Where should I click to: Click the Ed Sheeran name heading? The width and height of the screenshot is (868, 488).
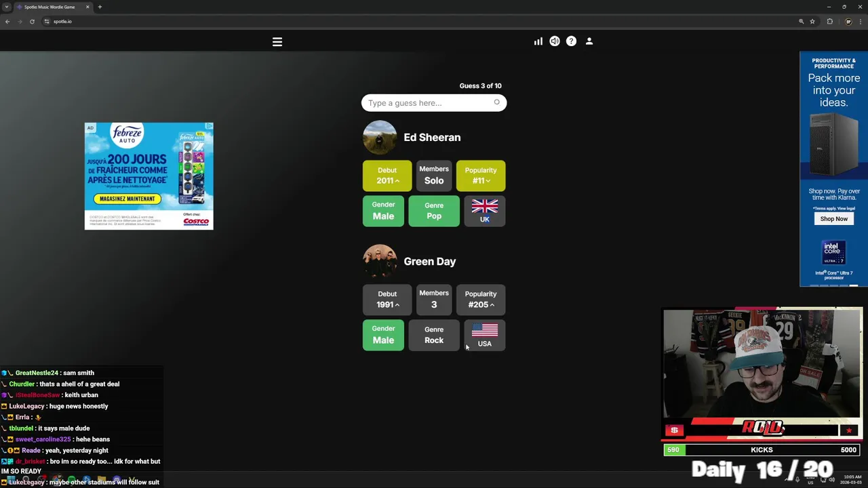point(432,138)
